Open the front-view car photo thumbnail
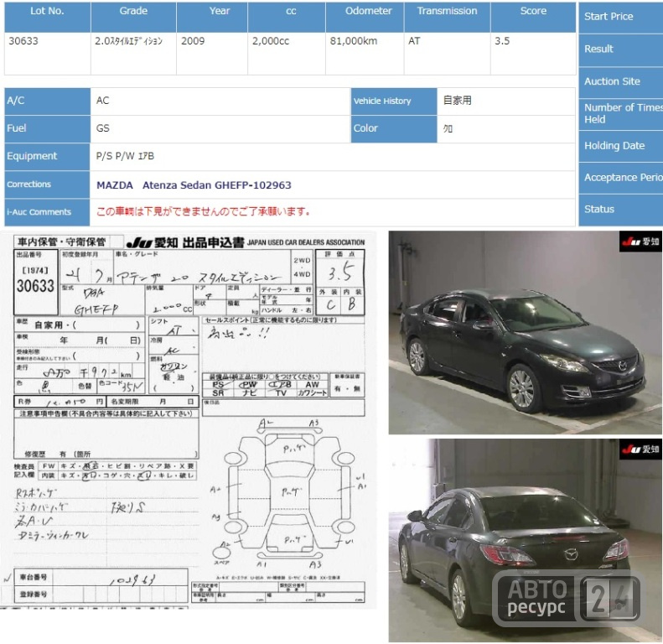The height and width of the screenshot is (644, 663). click(x=526, y=332)
